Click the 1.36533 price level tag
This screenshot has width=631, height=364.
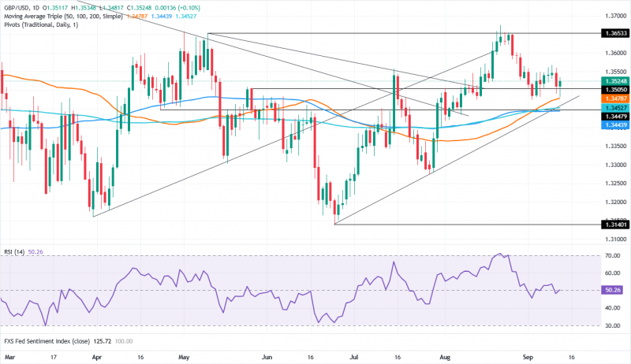tap(614, 33)
